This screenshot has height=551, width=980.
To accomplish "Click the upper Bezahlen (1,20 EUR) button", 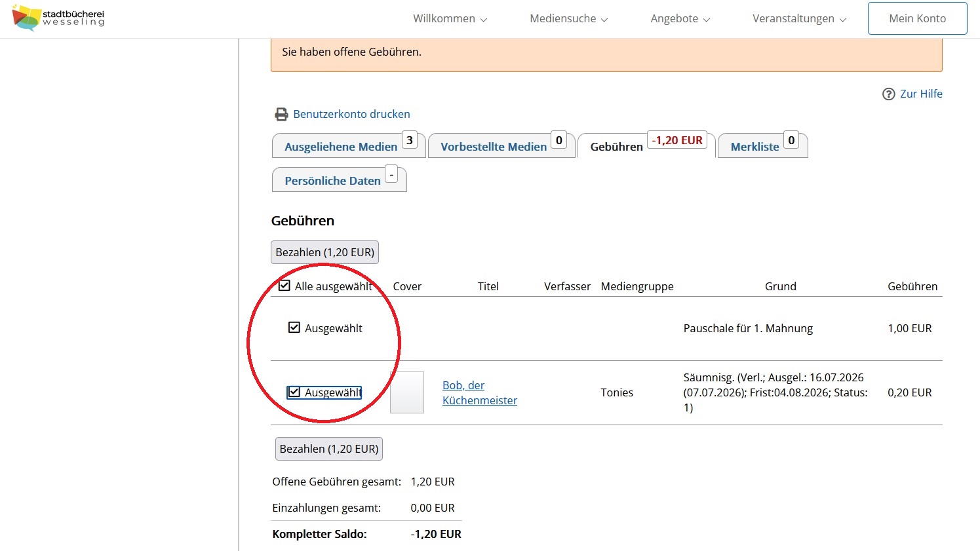I will coord(324,252).
